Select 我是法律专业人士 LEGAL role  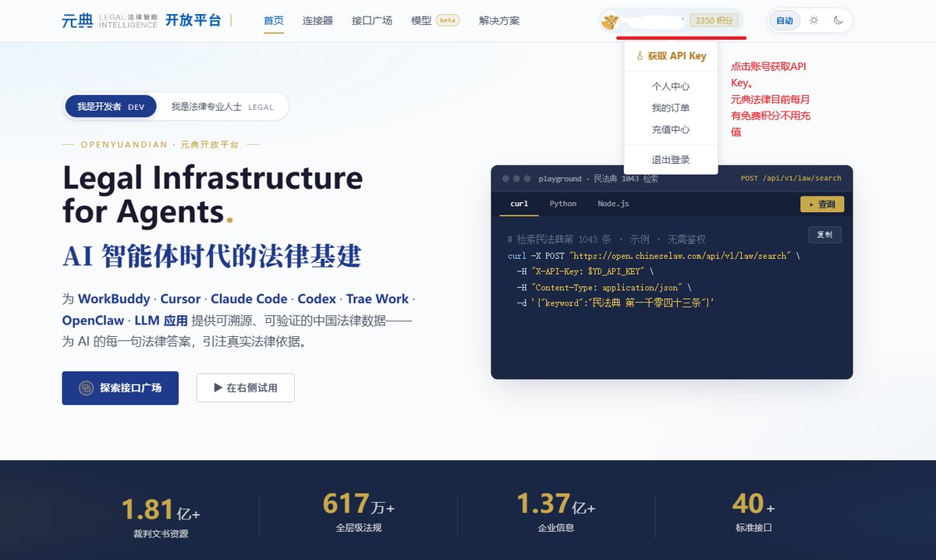(222, 107)
